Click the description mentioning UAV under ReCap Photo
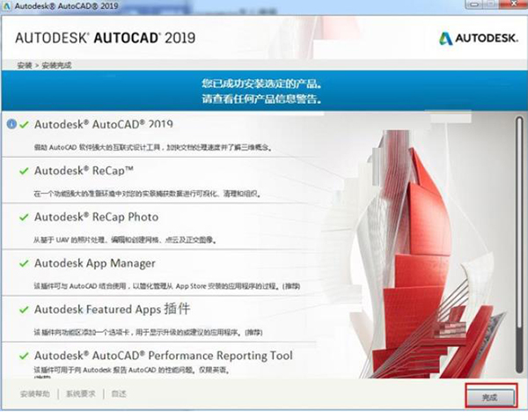Image resolution: width=528 pixels, height=420 pixels. (x=125, y=239)
